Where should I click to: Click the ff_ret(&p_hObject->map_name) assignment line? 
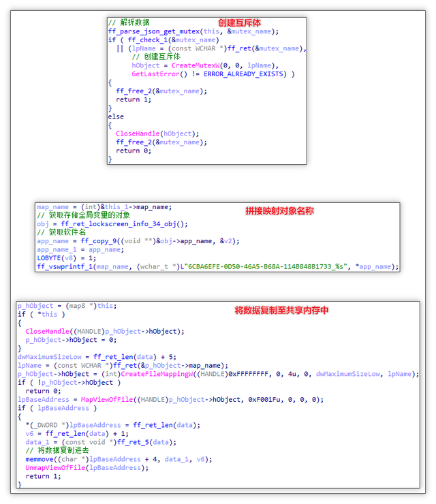pyautogui.click(x=123, y=366)
